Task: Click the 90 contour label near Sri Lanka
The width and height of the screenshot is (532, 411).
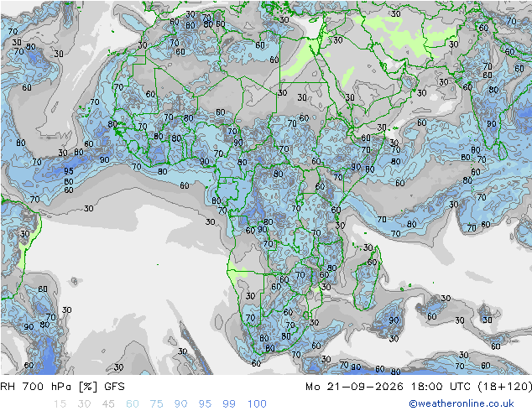Action: 492,124
